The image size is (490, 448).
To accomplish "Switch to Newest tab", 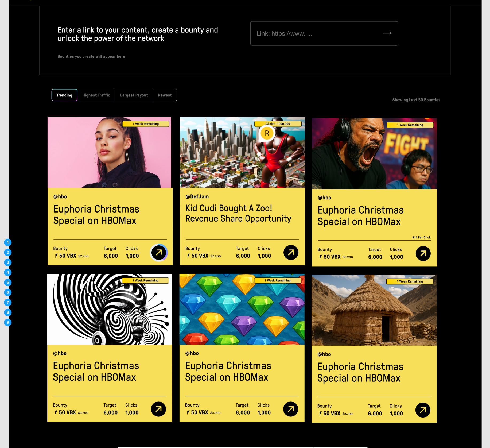I will 165,95.
